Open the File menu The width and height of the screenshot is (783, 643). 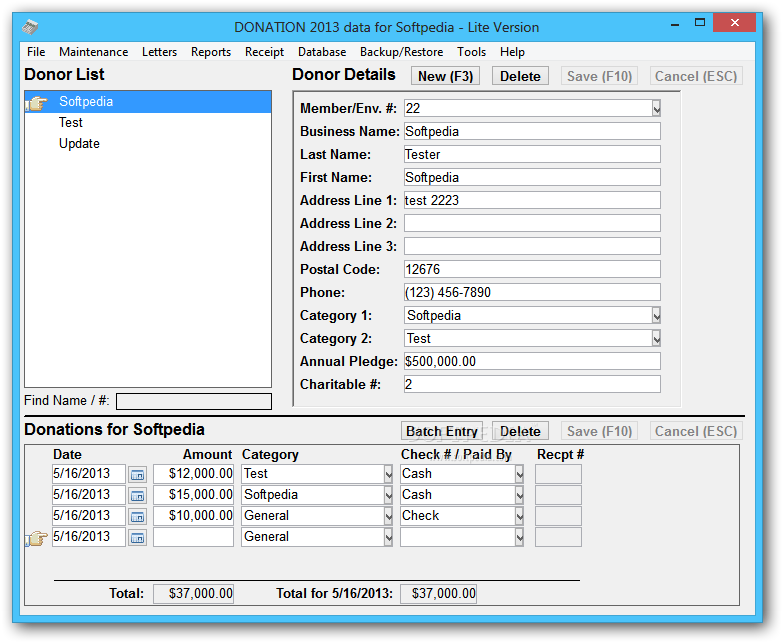(x=36, y=52)
